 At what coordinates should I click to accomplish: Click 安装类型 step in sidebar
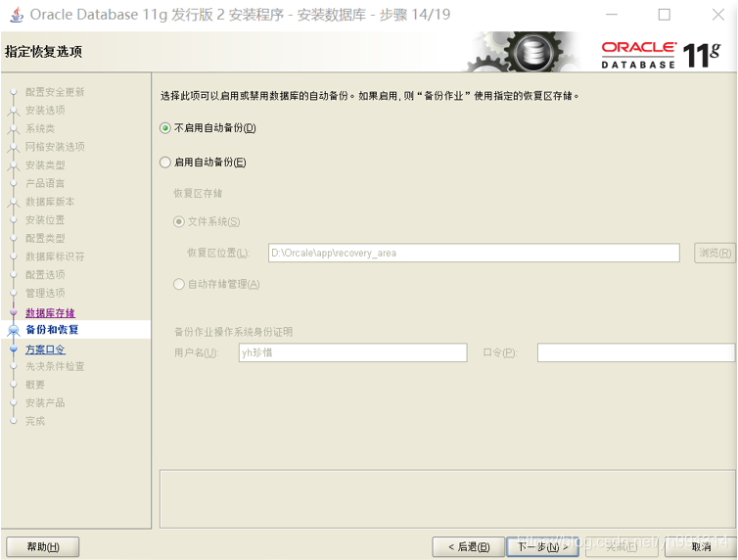click(x=45, y=165)
